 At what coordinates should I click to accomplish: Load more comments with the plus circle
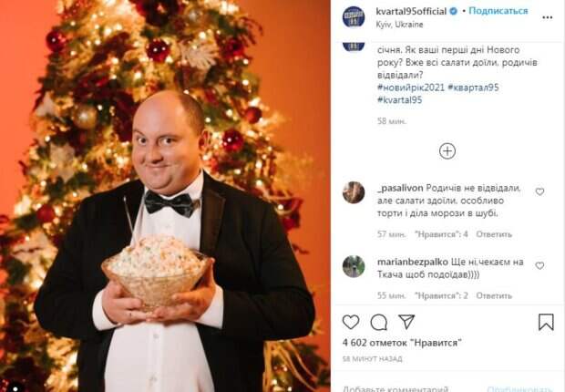coord(447,151)
